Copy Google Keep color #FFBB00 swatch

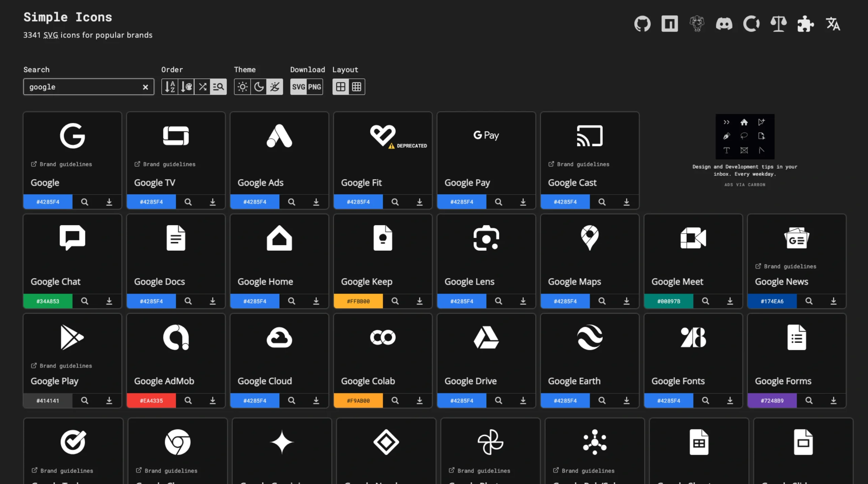(358, 301)
